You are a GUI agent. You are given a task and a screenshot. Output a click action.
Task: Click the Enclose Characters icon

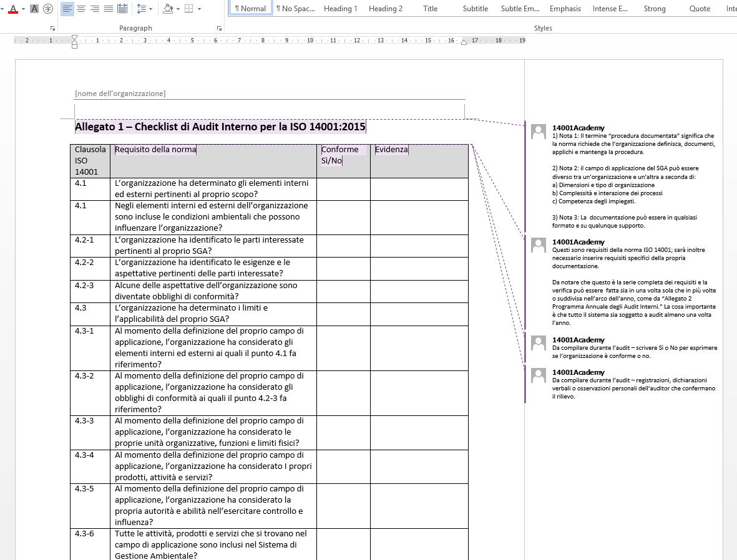[x=49, y=9]
